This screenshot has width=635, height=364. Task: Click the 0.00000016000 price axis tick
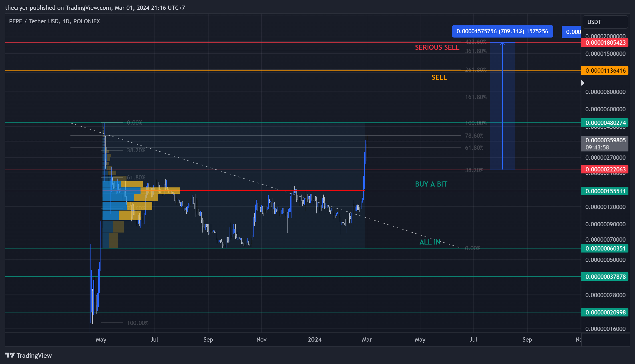(605, 329)
